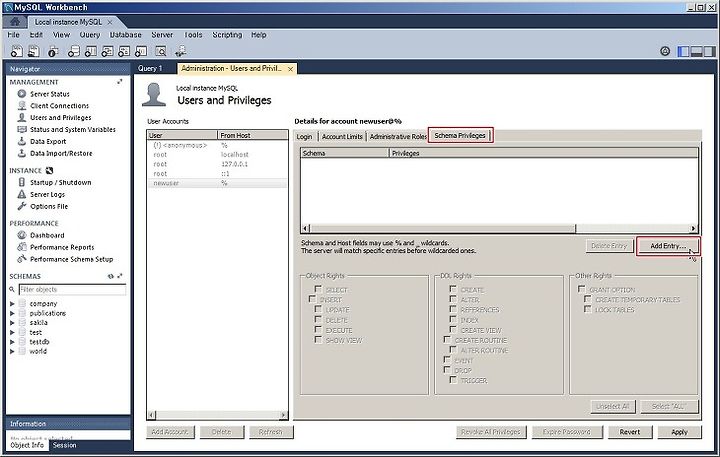Open the Server menu
This screenshot has height=457, width=720.
[x=162, y=35]
